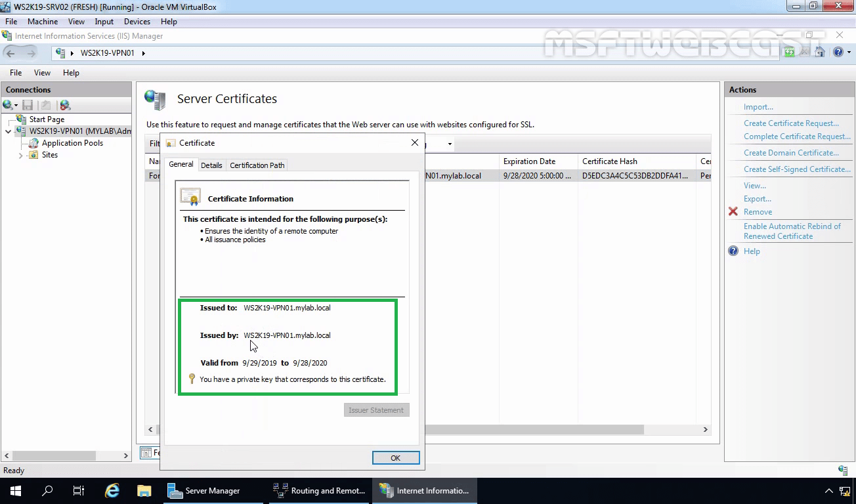Click the Create New Connection globe icon

(7, 105)
